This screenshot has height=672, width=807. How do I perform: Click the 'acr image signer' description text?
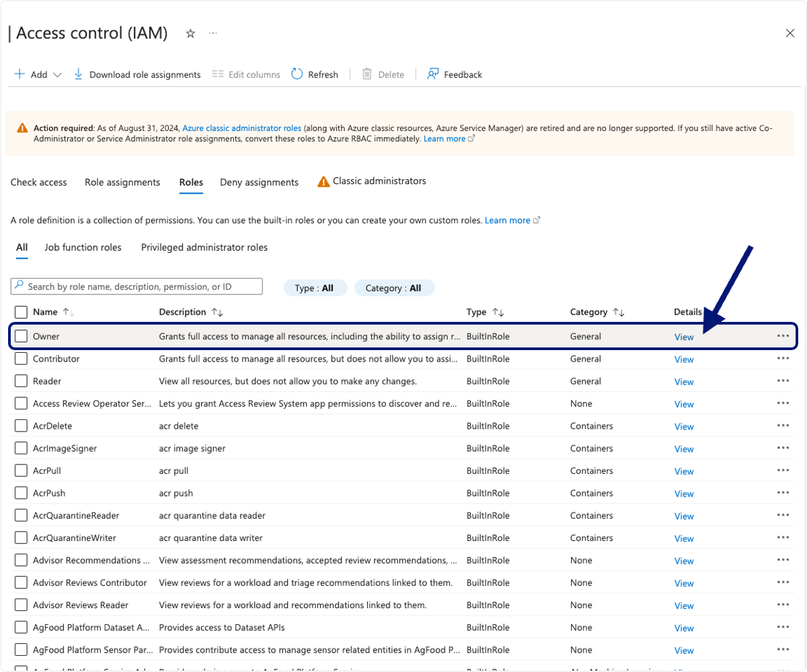(x=192, y=448)
